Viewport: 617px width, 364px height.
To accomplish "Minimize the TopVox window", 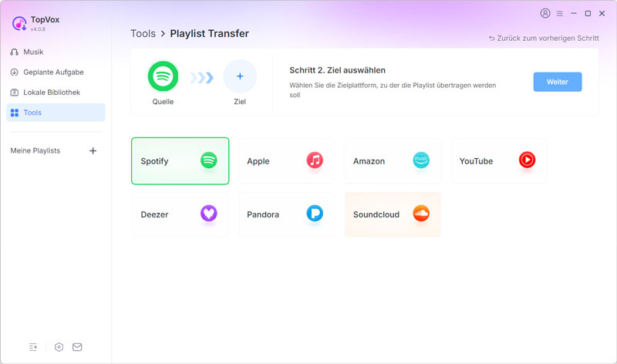I will click(574, 13).
